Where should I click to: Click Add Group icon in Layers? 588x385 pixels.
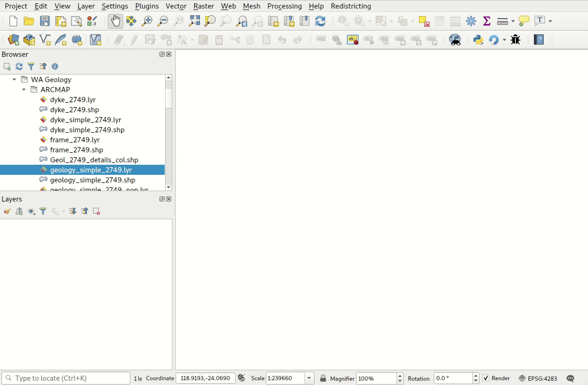[x=19, y=211]
